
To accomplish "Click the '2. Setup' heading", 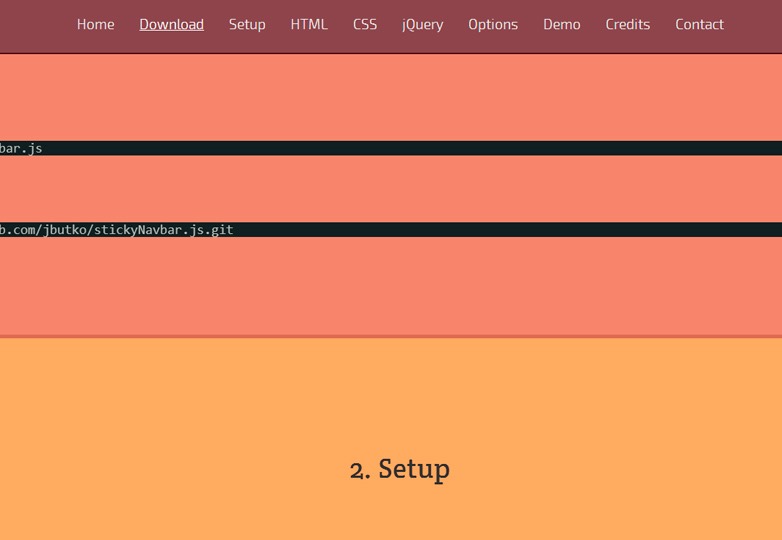I will (x=399, y=469).
